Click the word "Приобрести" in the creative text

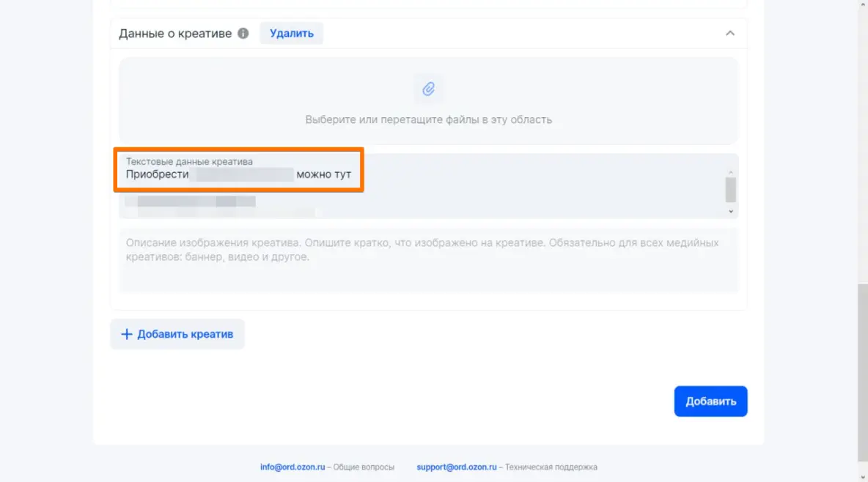pyautogui.click(x=158, y=175)
